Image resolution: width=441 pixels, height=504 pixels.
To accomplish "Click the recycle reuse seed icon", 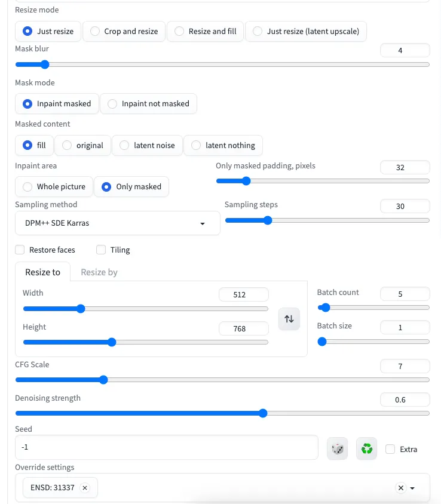I will [x=367, y=448].
